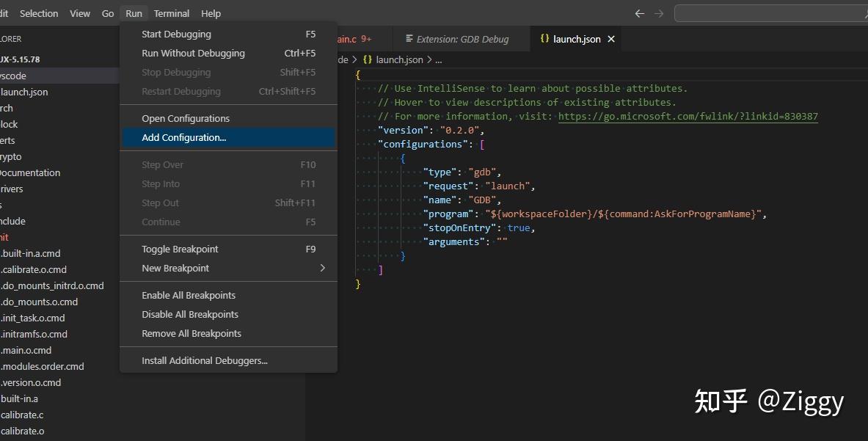Click the back navigation arrow
The height and width of the screenshot is (441, 868).
coord(639,12)
